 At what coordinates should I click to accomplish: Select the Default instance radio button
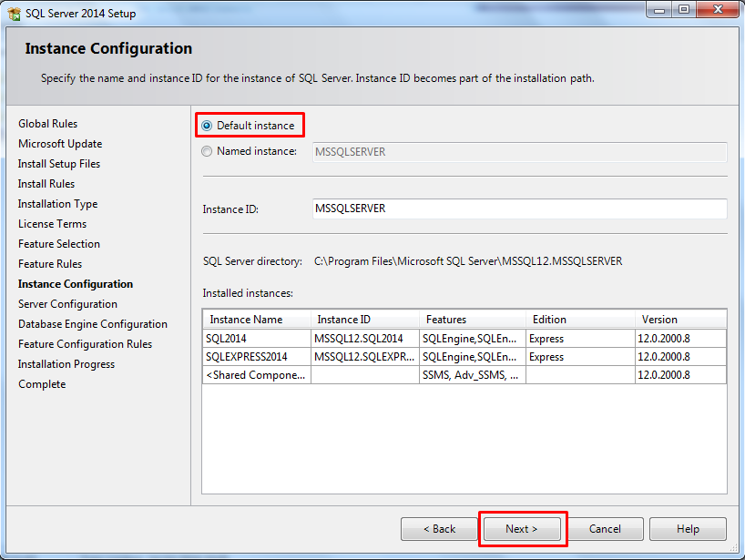(x=207, y=126)
